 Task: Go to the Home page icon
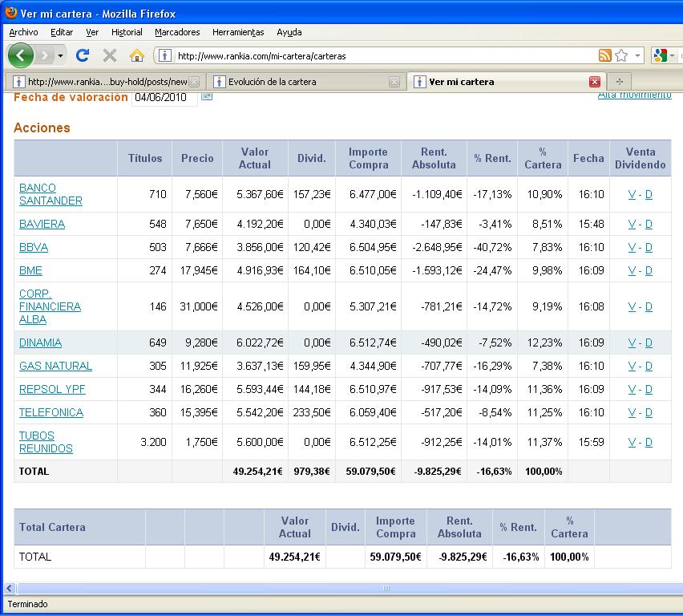pos(136,55)
